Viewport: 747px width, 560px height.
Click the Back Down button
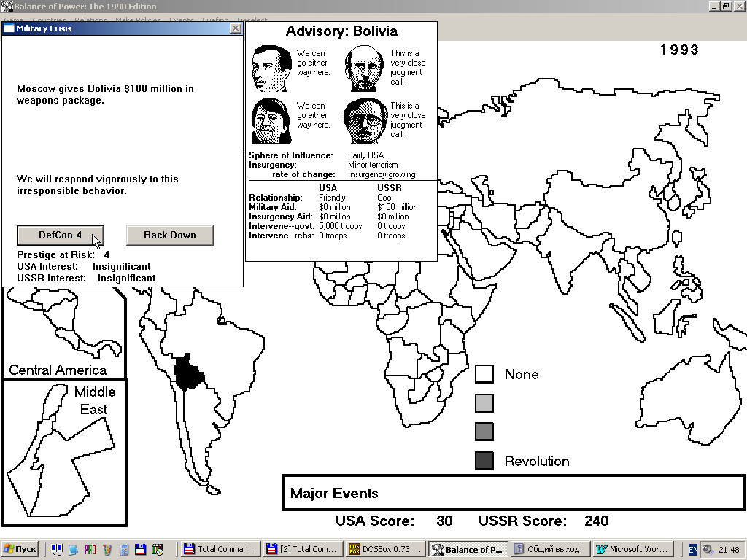169,236
